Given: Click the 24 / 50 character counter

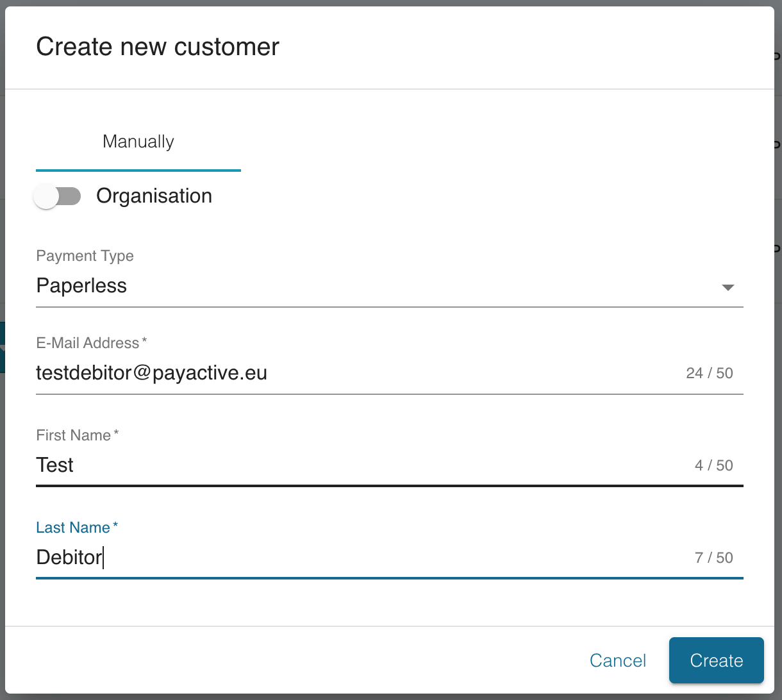Looking at the screenshot, I should pos(709,373).
